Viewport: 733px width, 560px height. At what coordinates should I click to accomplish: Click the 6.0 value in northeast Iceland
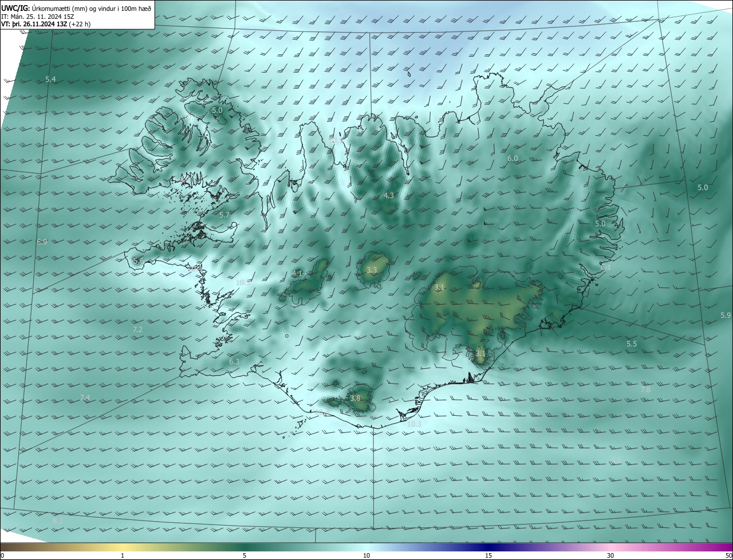click(513, 159)
